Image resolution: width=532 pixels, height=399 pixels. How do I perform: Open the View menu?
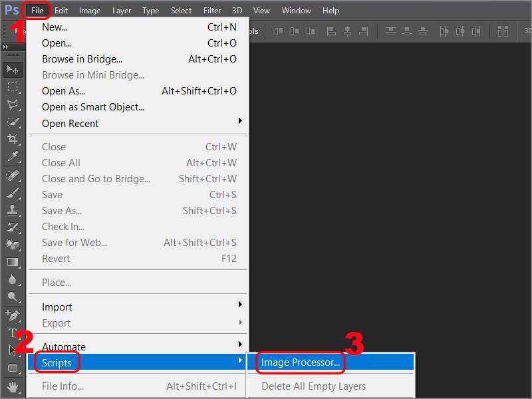(x=261, y=11)
